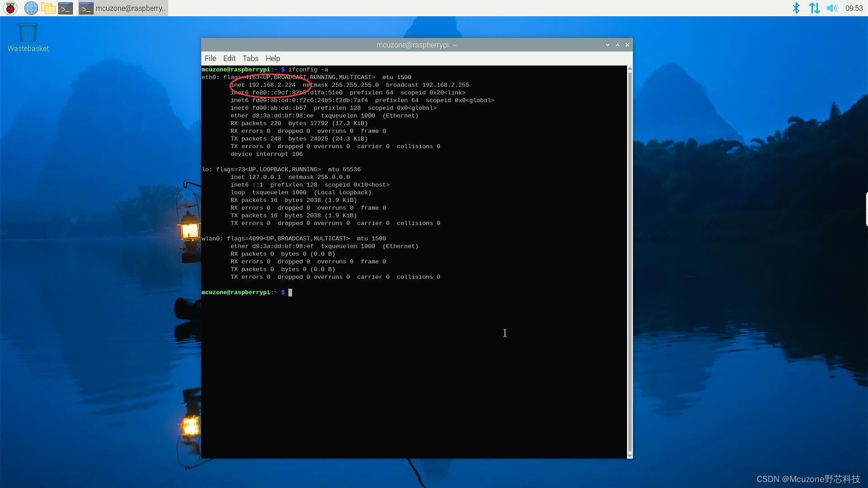Screen dimensions: 868x488
Task: Maximize terminal using up chevron button
Action: coord(617,45)
